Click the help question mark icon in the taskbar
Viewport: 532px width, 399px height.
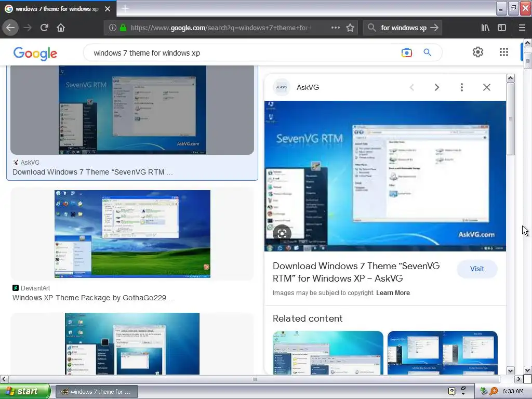click(x=451, y=391)
